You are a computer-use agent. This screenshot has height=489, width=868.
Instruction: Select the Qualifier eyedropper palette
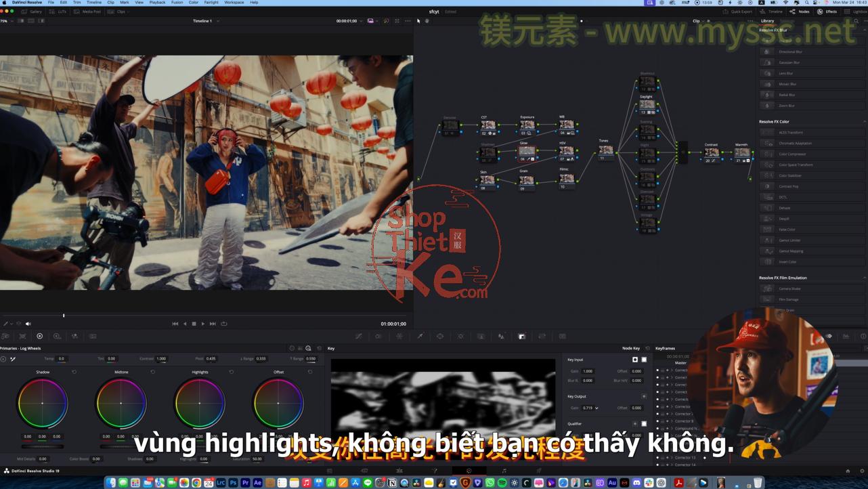pyautogui.click(x=420, y=336)
